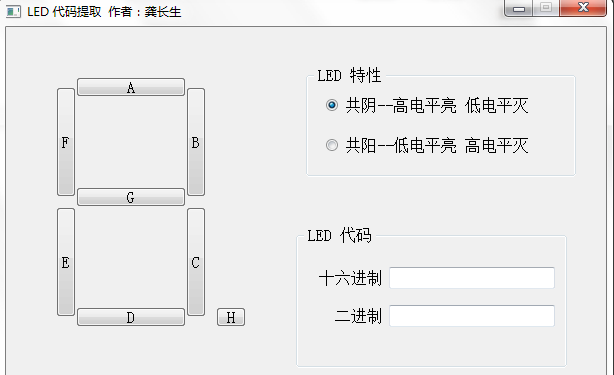
Task: Toggle decimal point H button
Action: point(231,317)
